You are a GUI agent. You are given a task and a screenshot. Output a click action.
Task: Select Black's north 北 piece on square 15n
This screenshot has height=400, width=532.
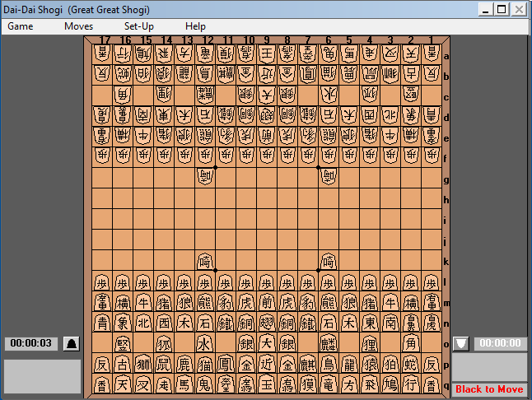(143, 323)
